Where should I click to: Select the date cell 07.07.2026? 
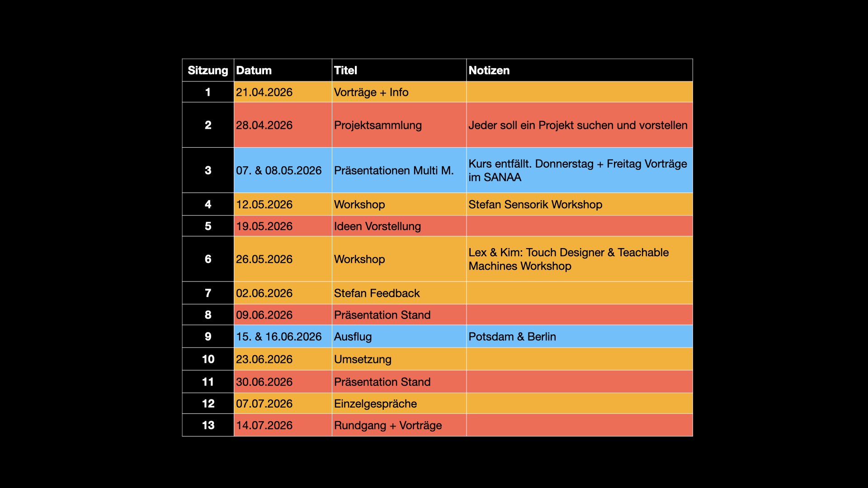pyautogui.click(x=283, y=403)
